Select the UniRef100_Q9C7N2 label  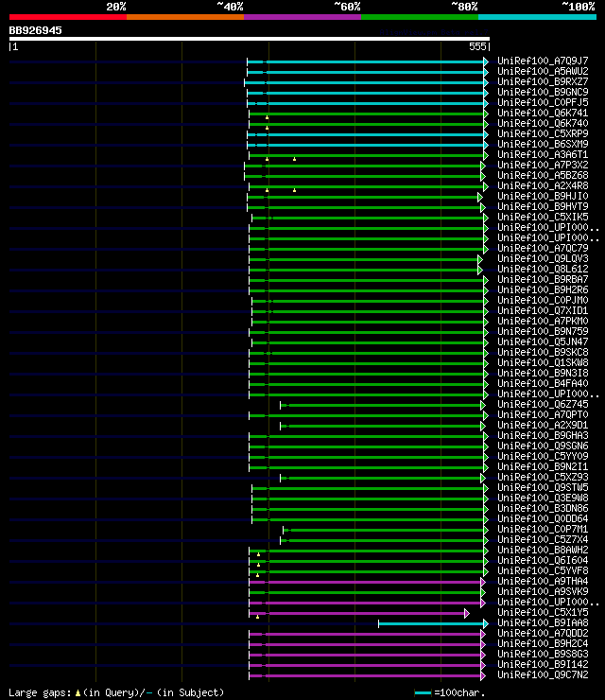[543, 675]
